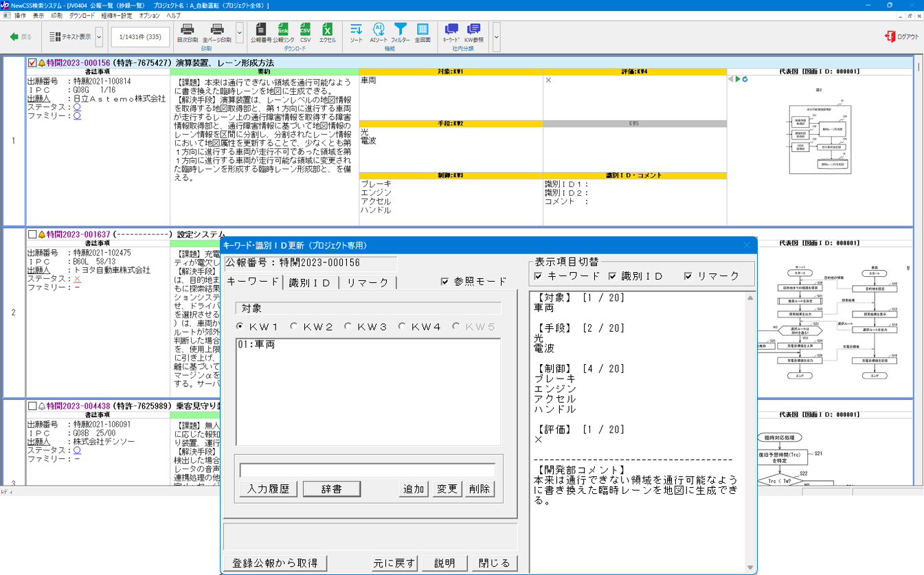Image resolution: width=924 pixels, height=575 pixels.
Task: Uncheck the checkbox for 特開2023-000156
Action: pyautogui.click(x=32, y=63)
